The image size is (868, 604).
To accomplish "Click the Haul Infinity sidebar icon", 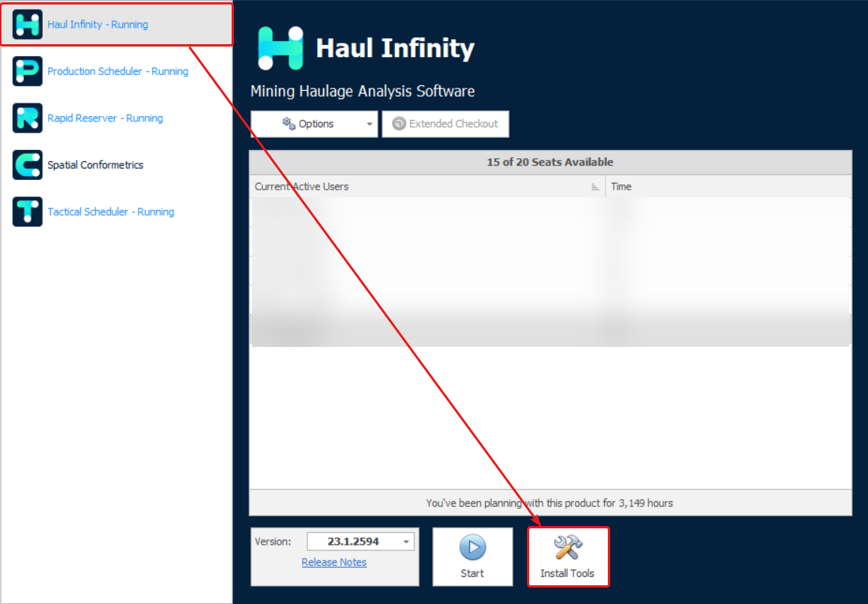I will (27, 25).
